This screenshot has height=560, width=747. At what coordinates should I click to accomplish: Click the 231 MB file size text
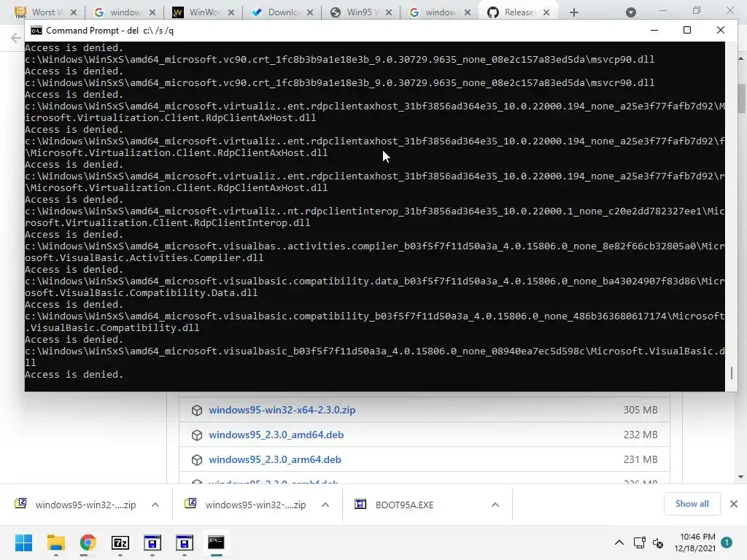(640, 459)
